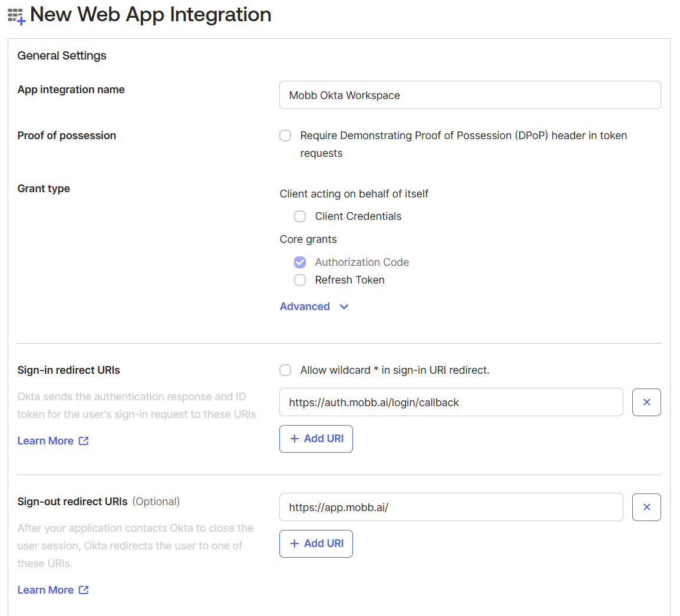This screenshot has width=680, height=616.
Task: Remove the sign-out redirect URI with X
Action: pos(646,507)
